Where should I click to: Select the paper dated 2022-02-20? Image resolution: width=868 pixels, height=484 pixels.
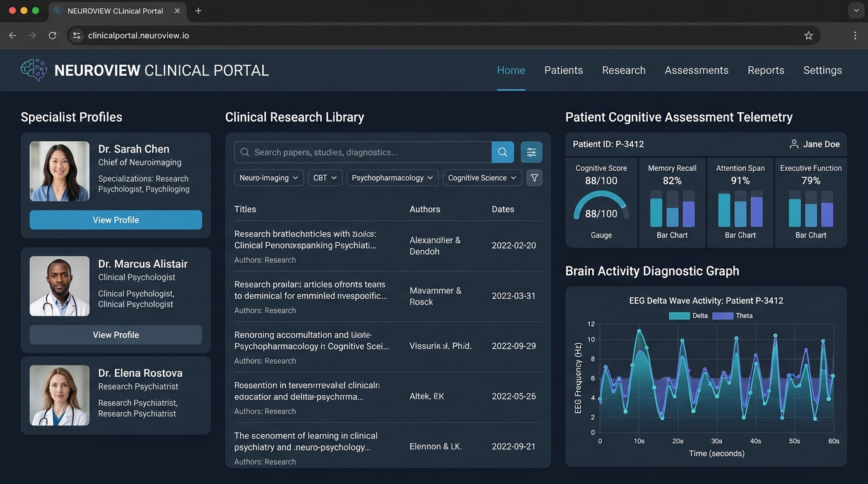(389, 246)
